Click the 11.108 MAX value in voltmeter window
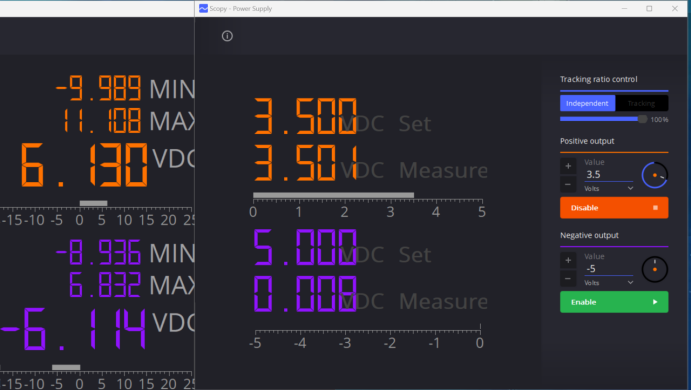Image resolution: width=692 pixels, height=390 pixels. coord(102,121)
